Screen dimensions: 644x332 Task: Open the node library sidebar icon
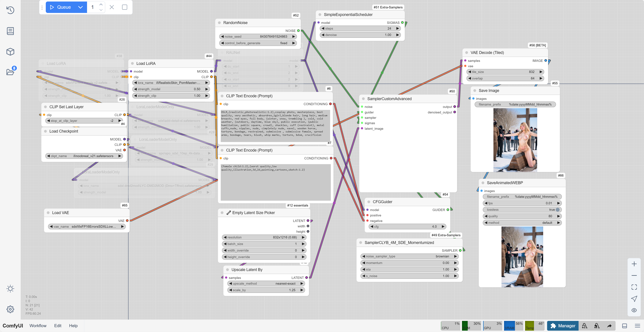(10, 31)
